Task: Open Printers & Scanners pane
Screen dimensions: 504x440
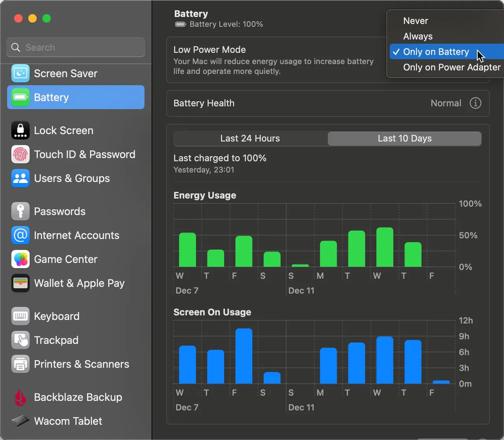Action: tap(81, 364)
